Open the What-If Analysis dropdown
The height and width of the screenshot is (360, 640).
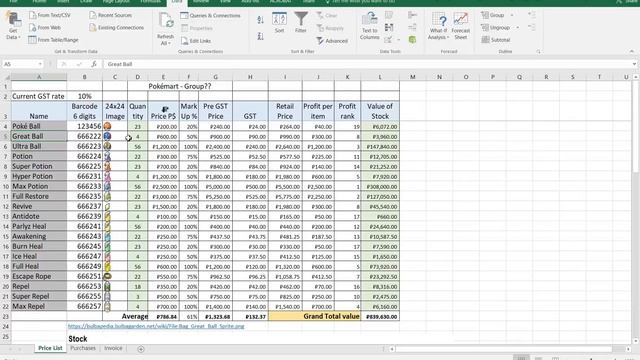pyautogui.click(x=438, y=26)
